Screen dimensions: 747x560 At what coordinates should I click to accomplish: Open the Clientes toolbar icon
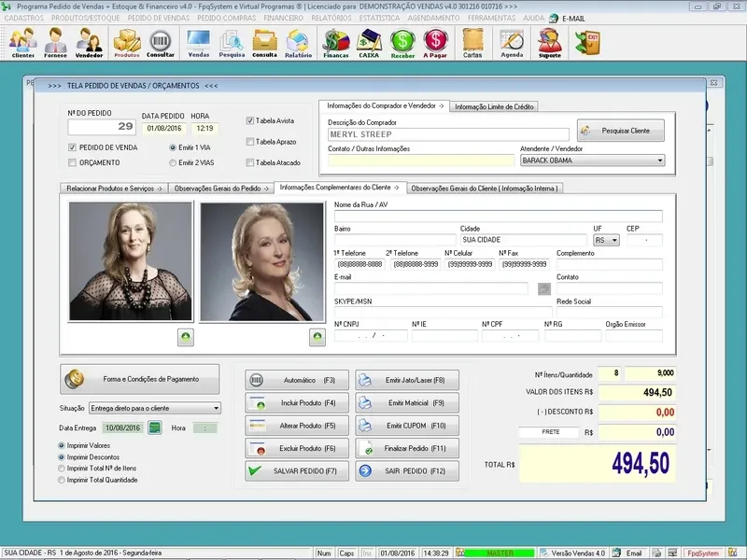point(22,43)
